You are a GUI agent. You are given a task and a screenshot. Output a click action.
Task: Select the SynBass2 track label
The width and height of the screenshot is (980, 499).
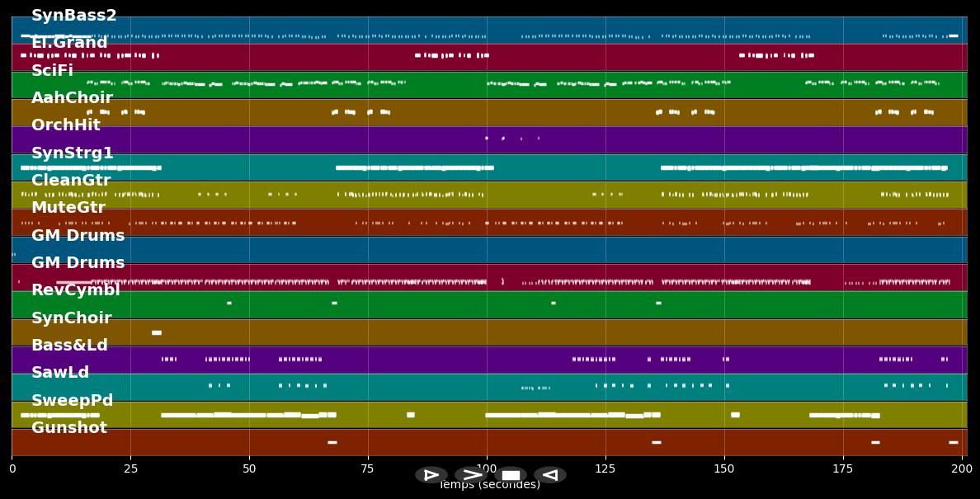pos(73,15)
